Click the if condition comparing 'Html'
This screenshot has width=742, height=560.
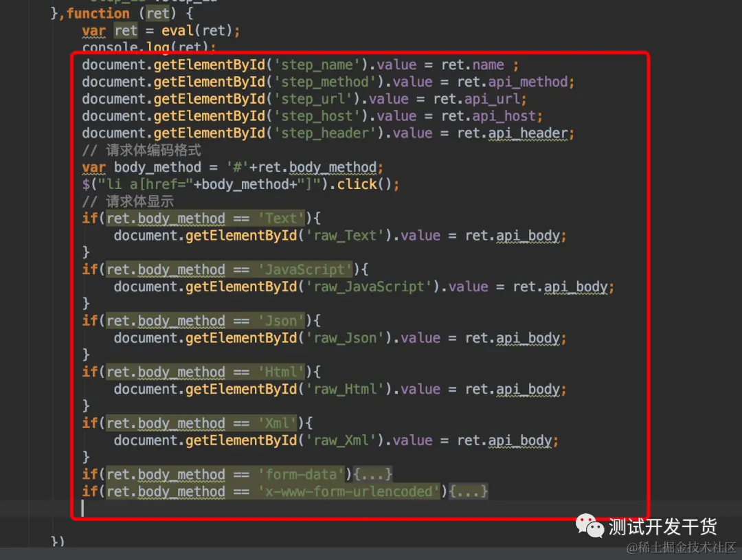[x=205, y=372]
